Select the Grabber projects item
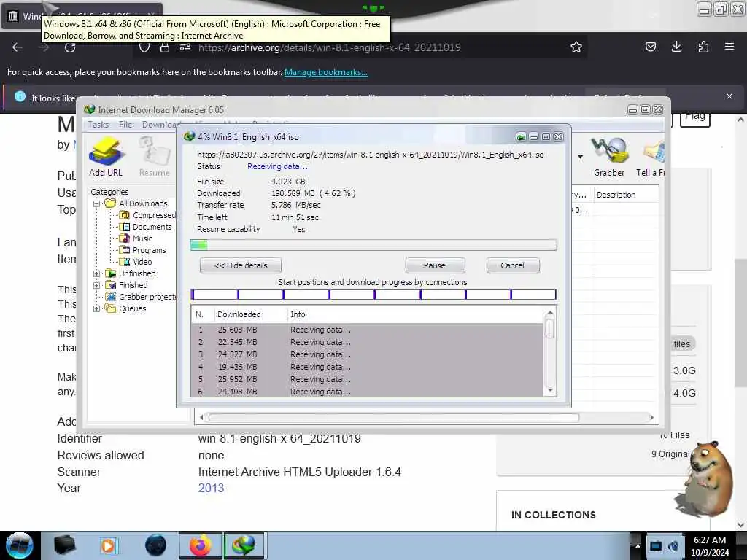This screenshot has height=560, width=747. coord(147,297)
